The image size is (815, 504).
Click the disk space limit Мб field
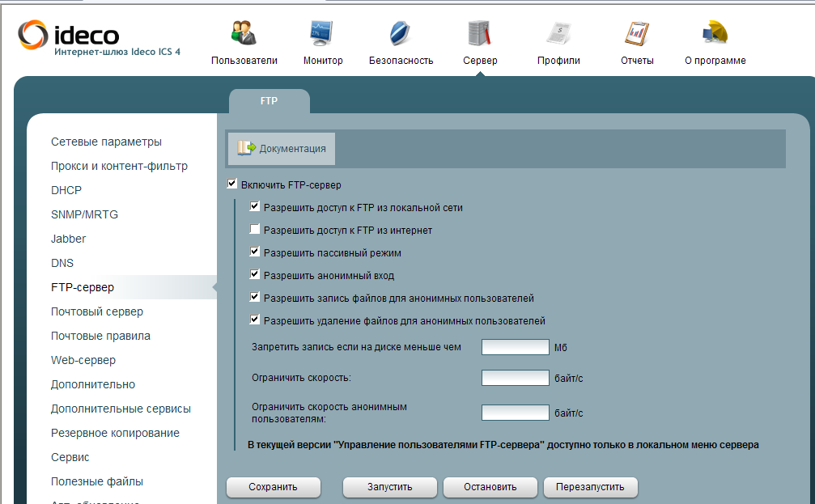[x=515, y=347]
